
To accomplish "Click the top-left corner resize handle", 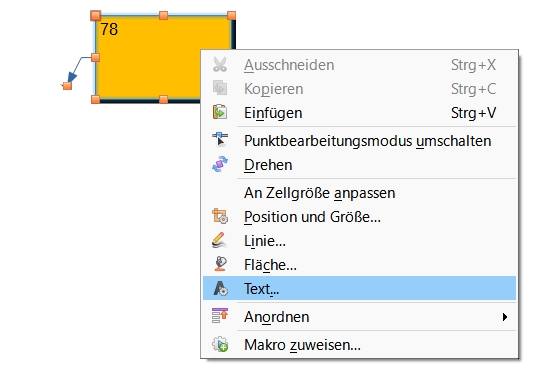I will [96, 16].
